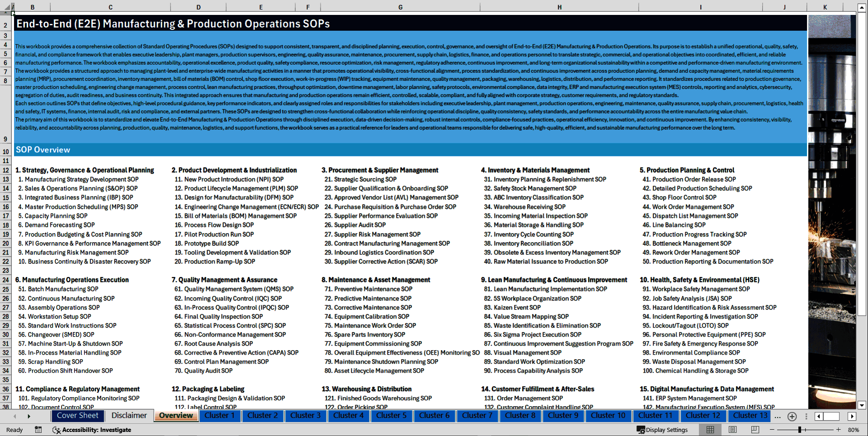Open the Disclaimer tab
This screenshot has height=436, width=868.
pyautogui.click(x=129, y=416)
